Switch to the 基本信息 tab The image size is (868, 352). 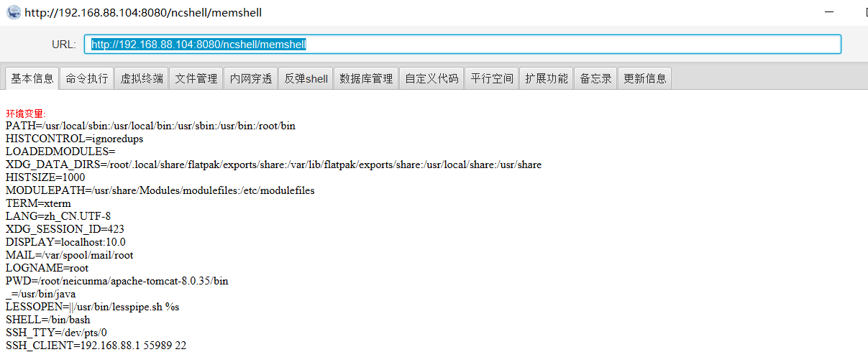click(32, 79)
